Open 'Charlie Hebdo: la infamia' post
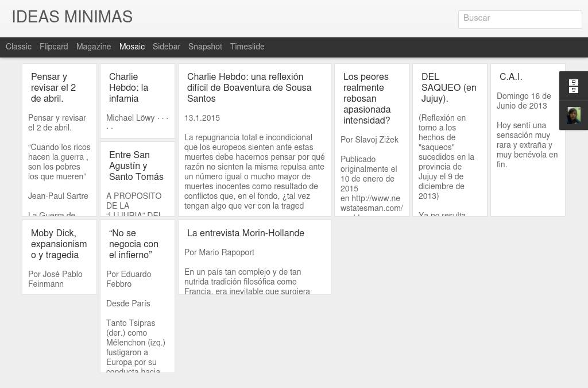The image size is (588, 388). (x=129, y=88)
